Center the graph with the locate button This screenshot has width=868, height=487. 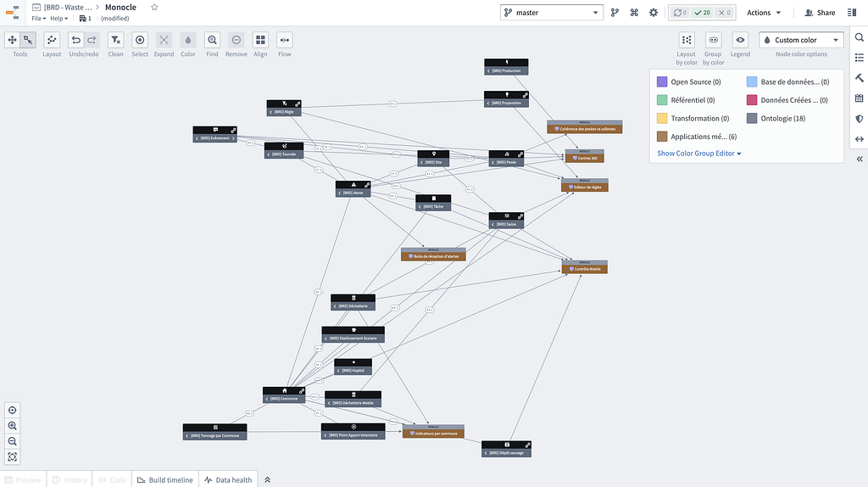click(12, 411)
